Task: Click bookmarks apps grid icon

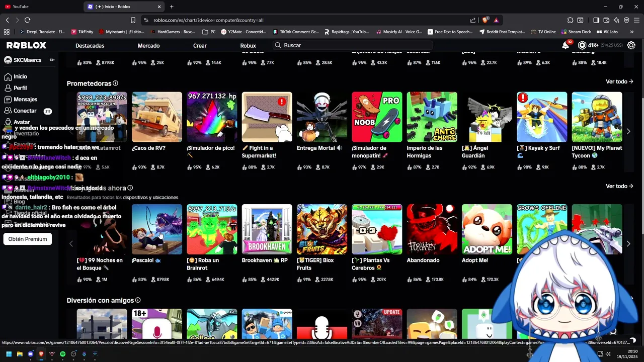Action: coord(7,32)
